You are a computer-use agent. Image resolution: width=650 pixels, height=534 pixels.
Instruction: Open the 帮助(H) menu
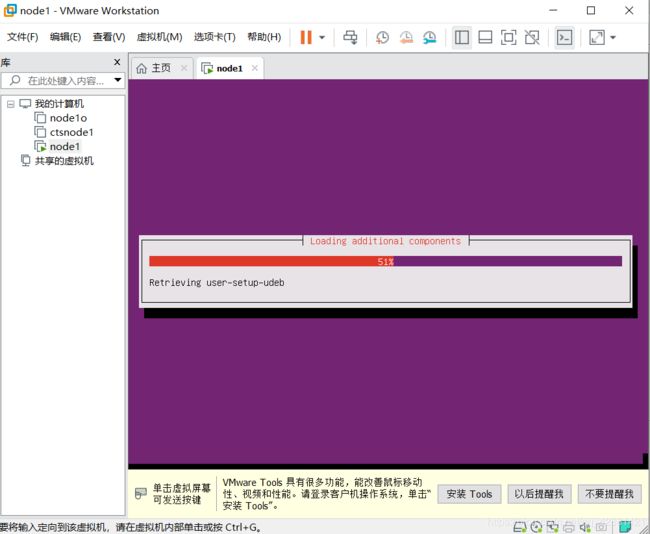[264, 37]
